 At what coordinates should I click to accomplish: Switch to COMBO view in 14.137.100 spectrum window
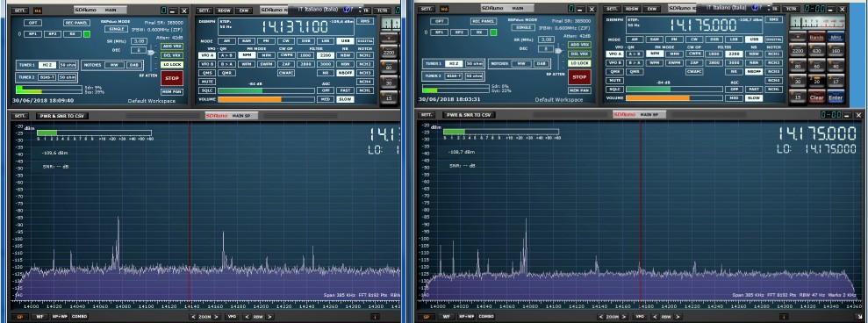pos(80,316)
